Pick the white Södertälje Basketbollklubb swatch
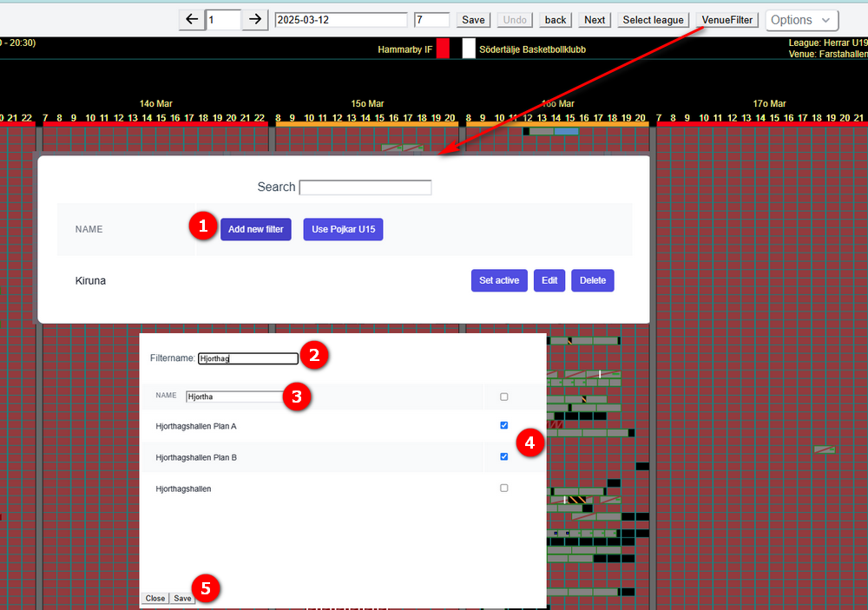 469,49
